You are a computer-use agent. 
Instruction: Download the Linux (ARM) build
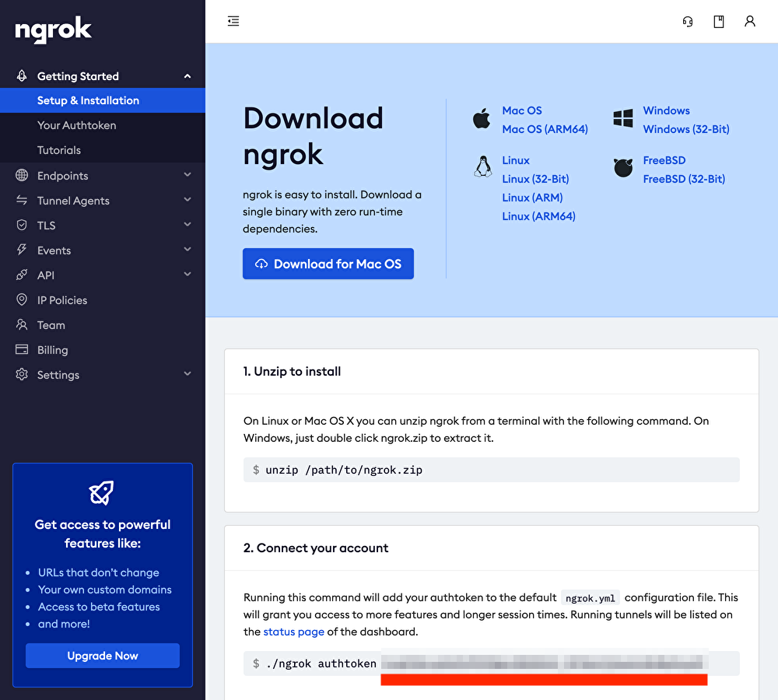(532, 198)
